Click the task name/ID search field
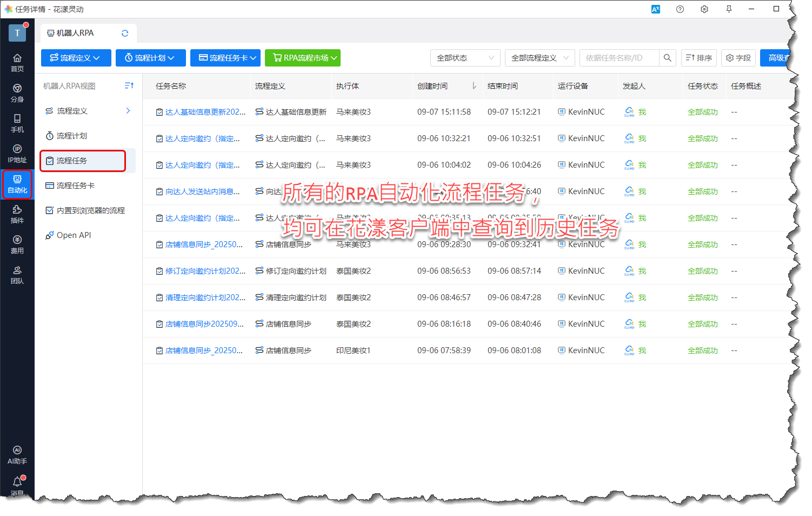Viewport: 812px width, 516px height. pyautogui.click(x=619, y=58)
